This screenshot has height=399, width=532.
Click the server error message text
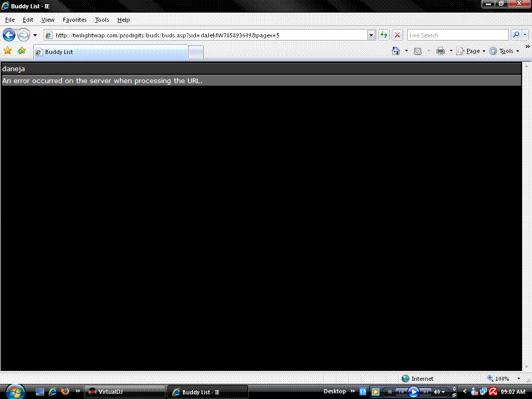point(102,81)
